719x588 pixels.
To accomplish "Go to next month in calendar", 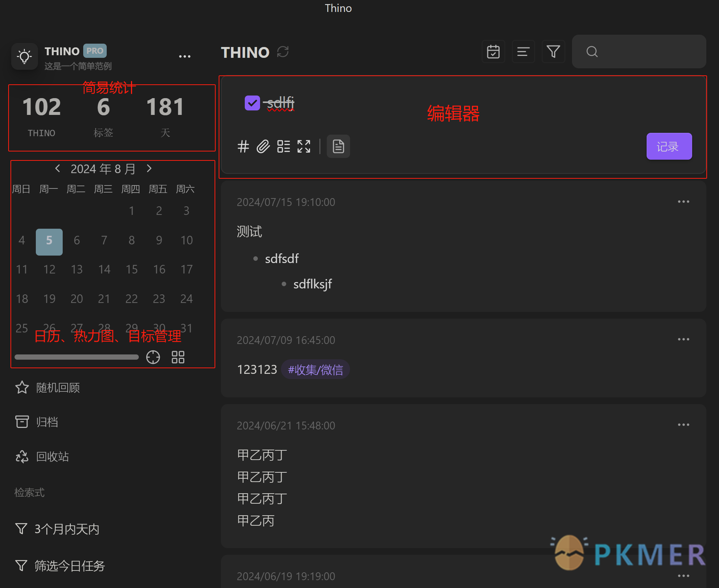I will (149, 168).
